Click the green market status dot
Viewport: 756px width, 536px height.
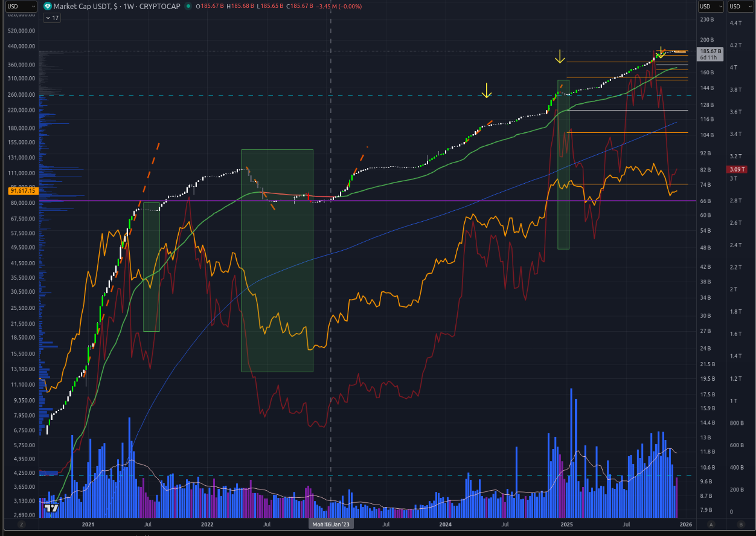(189, 6)
